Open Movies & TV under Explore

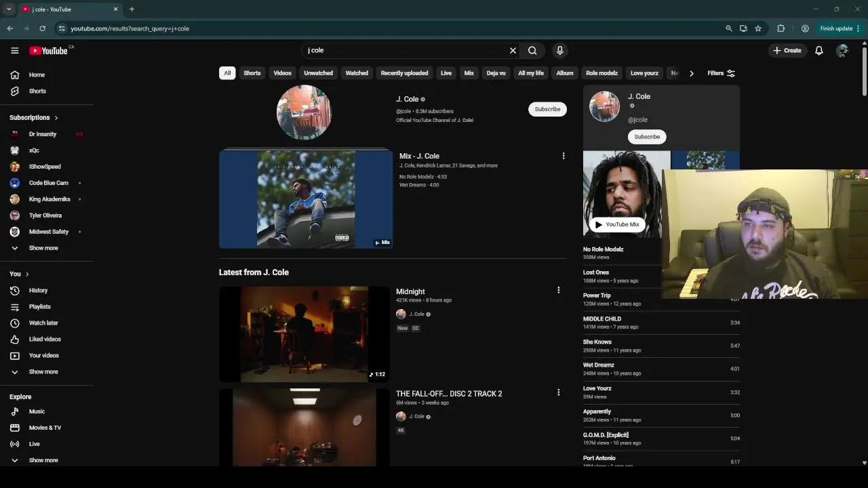46,428
